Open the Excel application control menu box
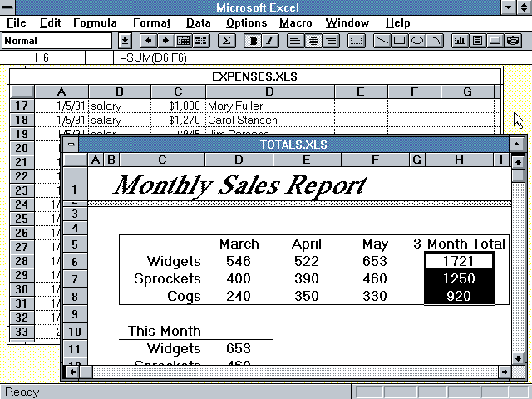The width and height of the screenshot is (532, 399). [x=8, y=7]
